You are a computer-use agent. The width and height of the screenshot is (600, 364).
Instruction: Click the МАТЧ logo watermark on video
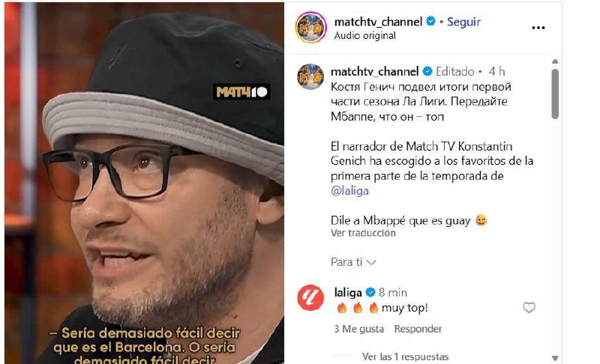(241, 92)
